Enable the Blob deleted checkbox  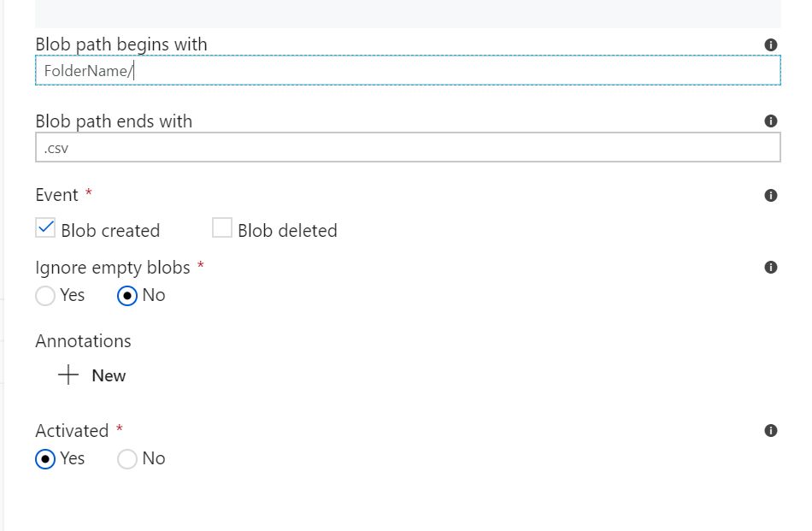click(x=222, y=228)
